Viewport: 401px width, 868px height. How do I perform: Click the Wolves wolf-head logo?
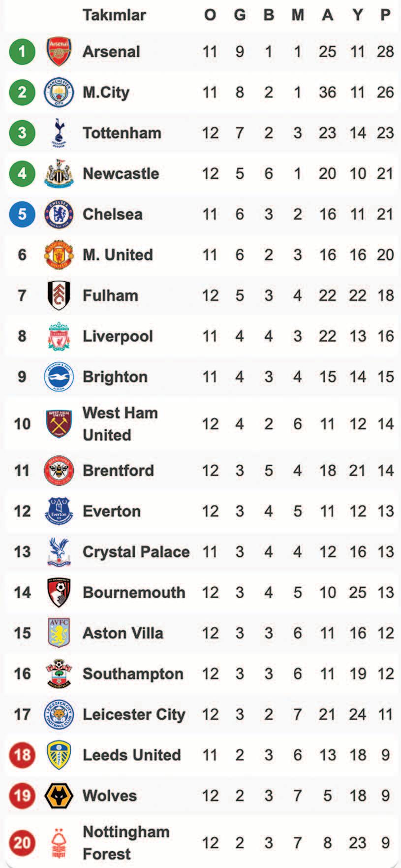coord(59,796)
